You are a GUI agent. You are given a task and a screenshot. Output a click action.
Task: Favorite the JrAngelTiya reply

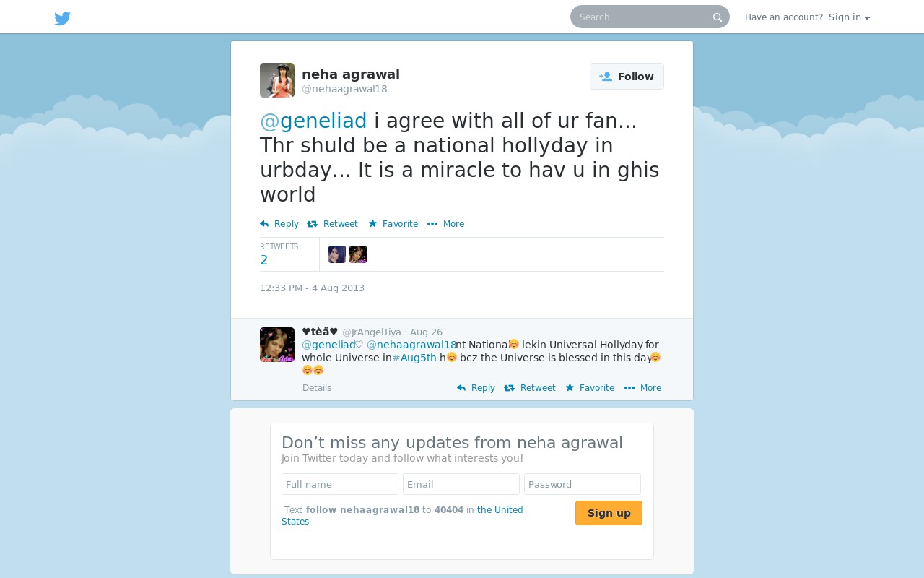[x=590, y=388]
